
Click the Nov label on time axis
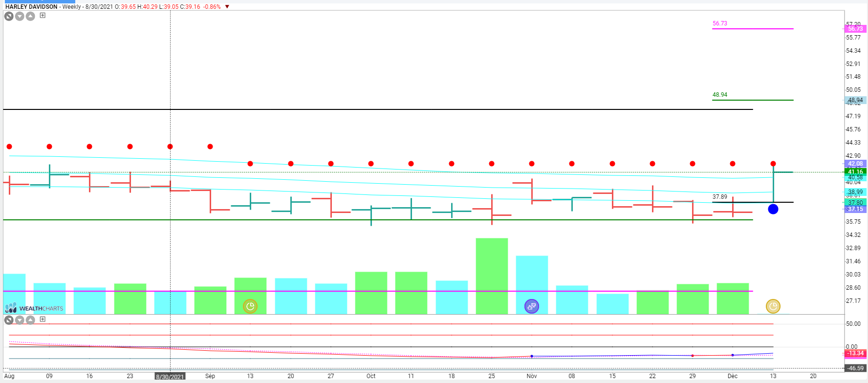tap(532, 376)
